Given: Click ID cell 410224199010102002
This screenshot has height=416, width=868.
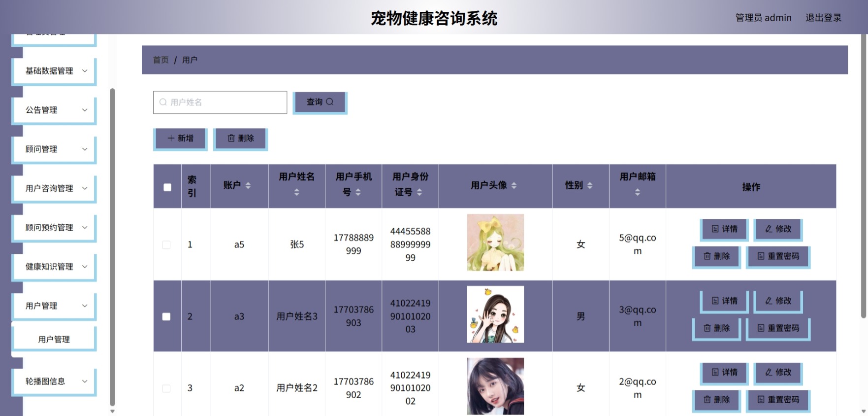Looking at the screenshot, I should (x=410, y=388).
